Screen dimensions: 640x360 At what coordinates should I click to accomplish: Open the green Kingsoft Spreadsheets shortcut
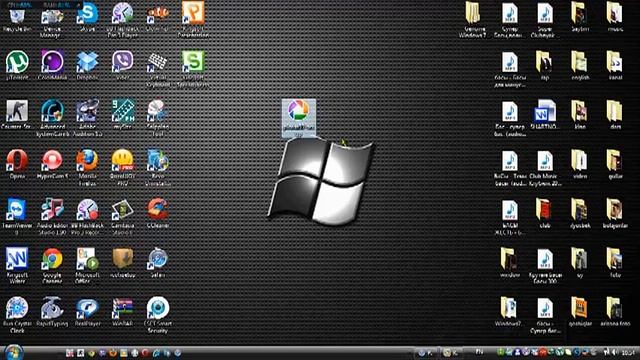(x=193, y=69)
